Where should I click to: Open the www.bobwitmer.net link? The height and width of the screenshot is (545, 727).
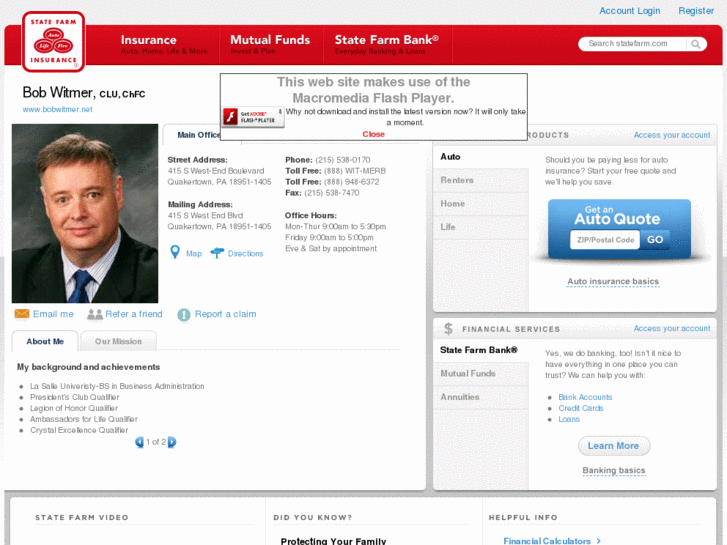click(x=57, y=109)
